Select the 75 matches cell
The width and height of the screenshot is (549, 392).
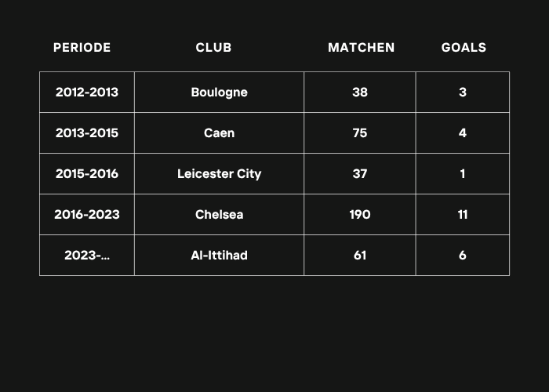click(x=360, y=133)
